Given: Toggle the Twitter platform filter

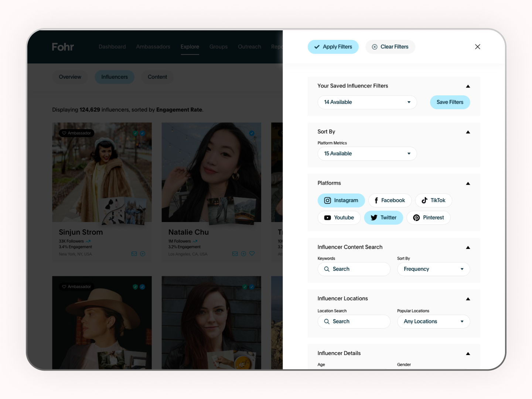Looking at the screenshot, I should coord(383,218).
